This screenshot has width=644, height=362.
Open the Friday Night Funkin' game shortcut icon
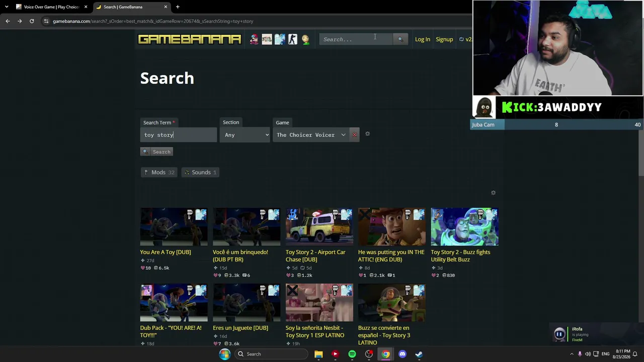254,39
